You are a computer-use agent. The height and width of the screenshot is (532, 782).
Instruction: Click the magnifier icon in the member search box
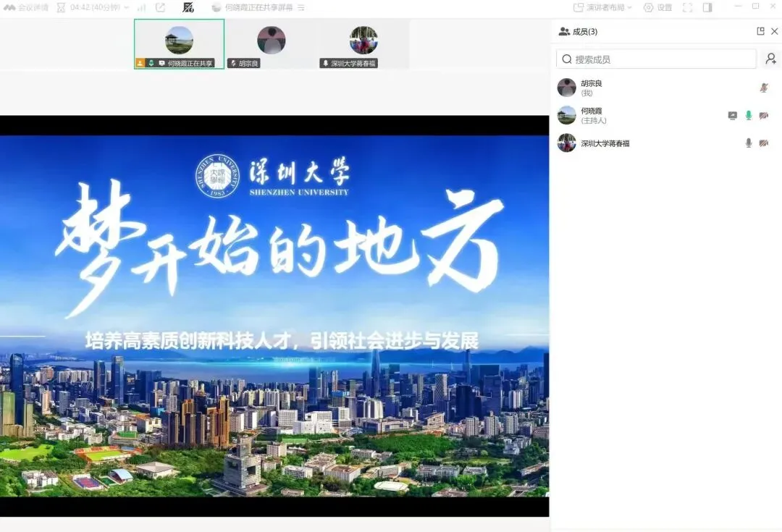point(566,59)
